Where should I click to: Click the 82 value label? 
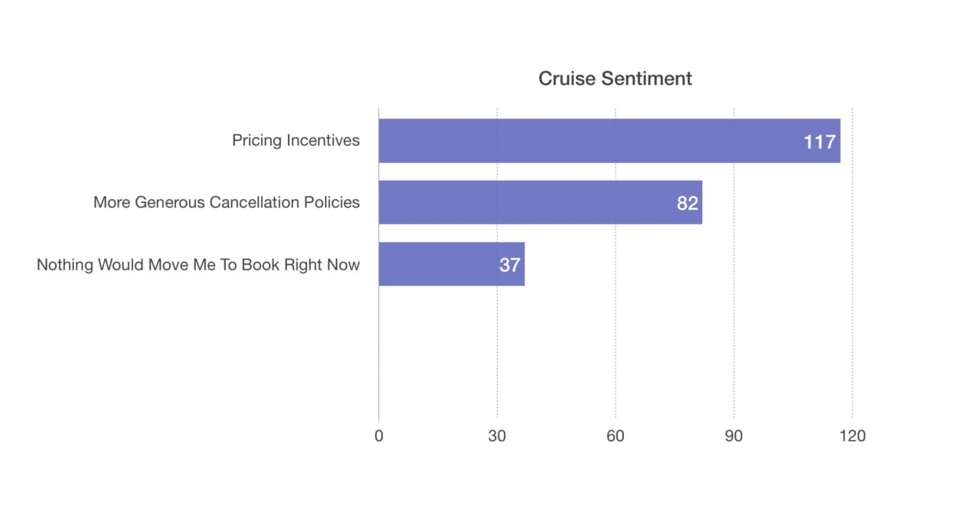[688, 204]
